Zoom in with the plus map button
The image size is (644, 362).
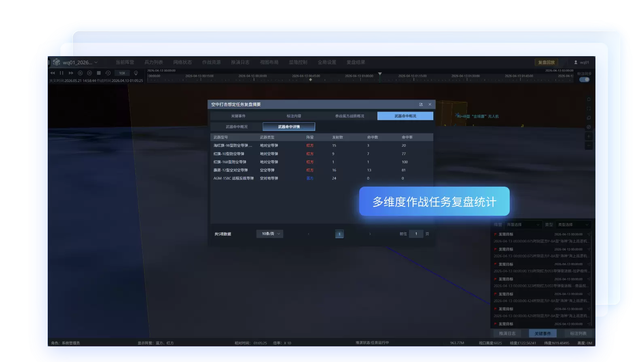tap(589, 137)
